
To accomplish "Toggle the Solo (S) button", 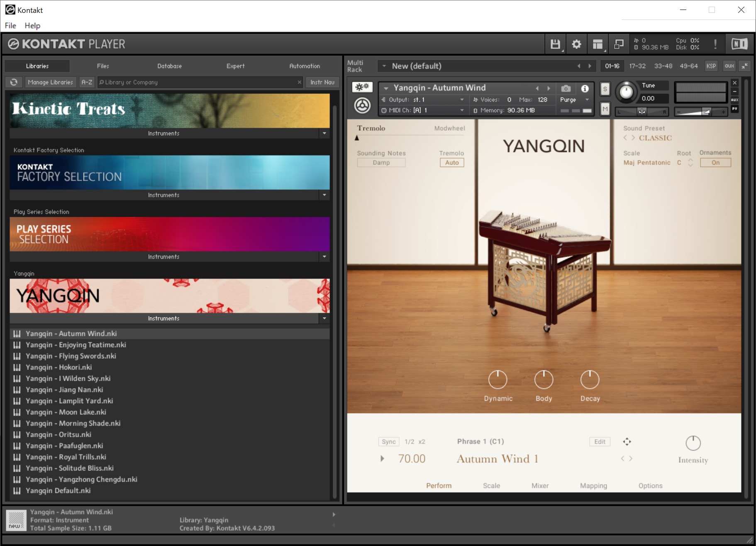I will point(605,89).
